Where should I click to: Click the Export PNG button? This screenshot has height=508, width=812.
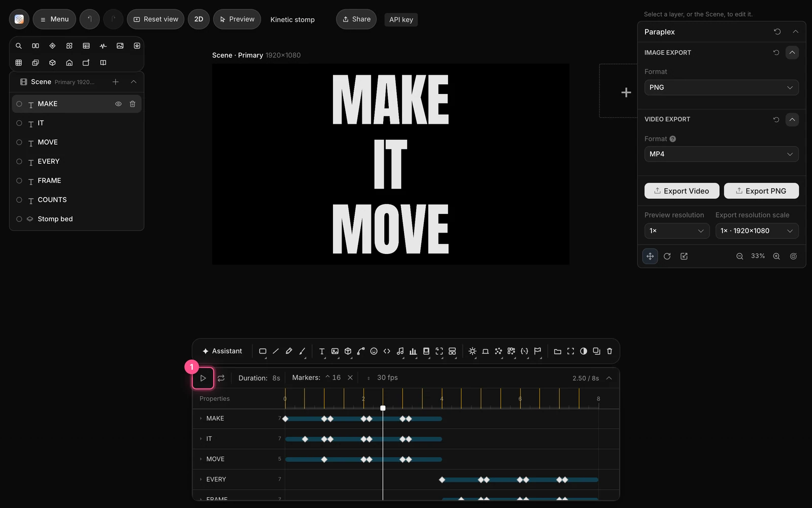pos(761,191)
